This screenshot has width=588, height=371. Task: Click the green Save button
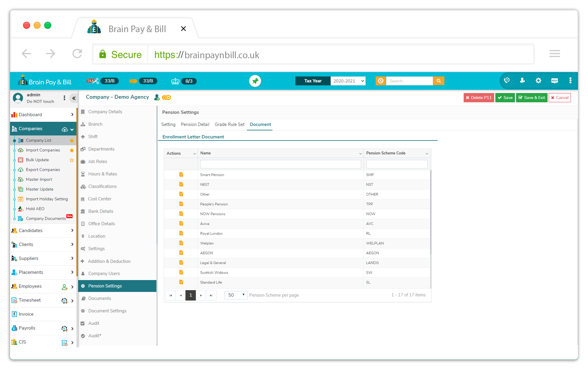pyautogui.click(x=505, y=98)
